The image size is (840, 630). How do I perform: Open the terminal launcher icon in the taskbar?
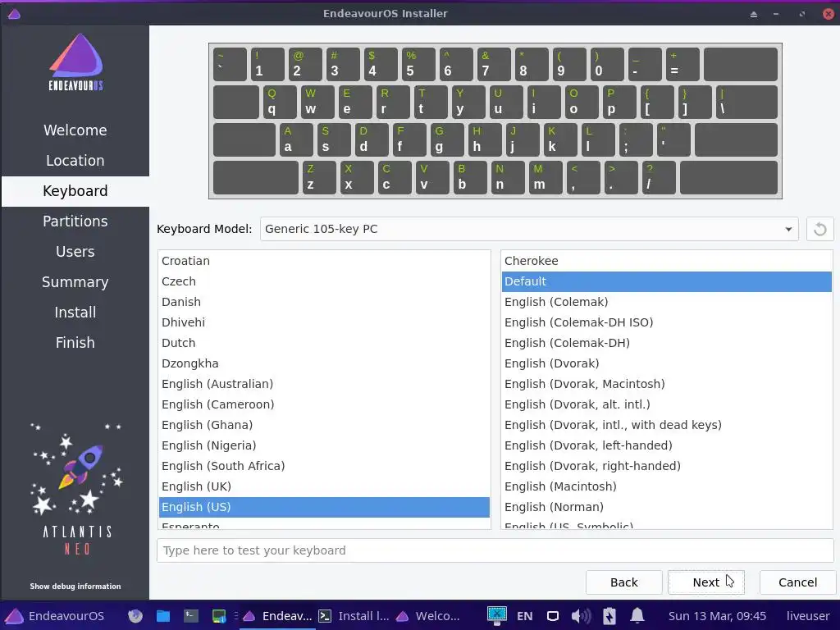(191, 616)
